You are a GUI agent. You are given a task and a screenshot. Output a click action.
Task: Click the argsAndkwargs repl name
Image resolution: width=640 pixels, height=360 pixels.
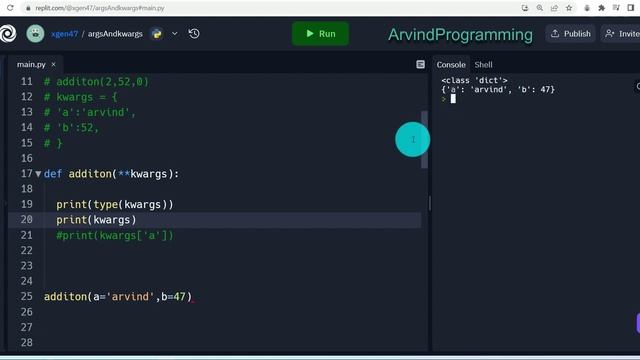point(115,34)
